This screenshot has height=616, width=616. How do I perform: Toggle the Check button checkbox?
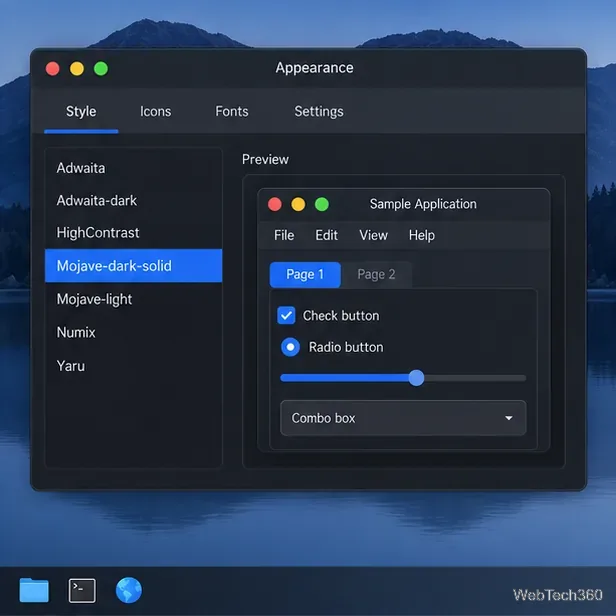tap(286, 315)
